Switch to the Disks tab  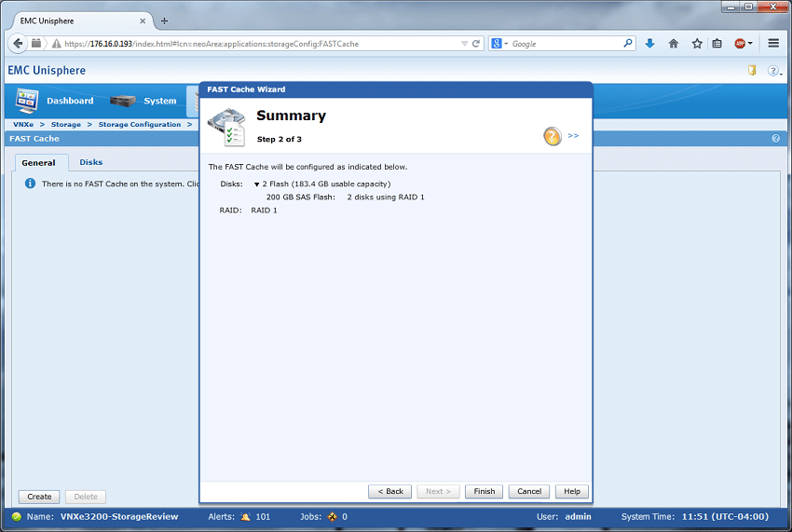[91, 162]
